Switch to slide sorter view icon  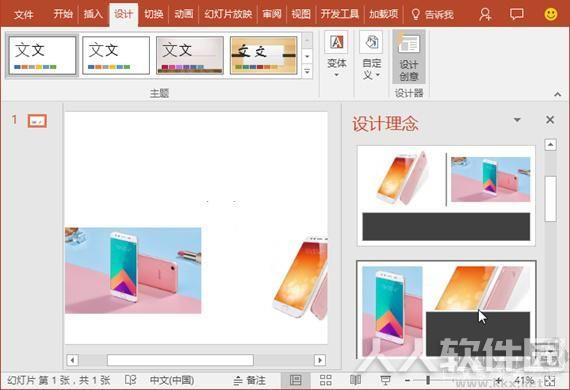click(325, 380)
